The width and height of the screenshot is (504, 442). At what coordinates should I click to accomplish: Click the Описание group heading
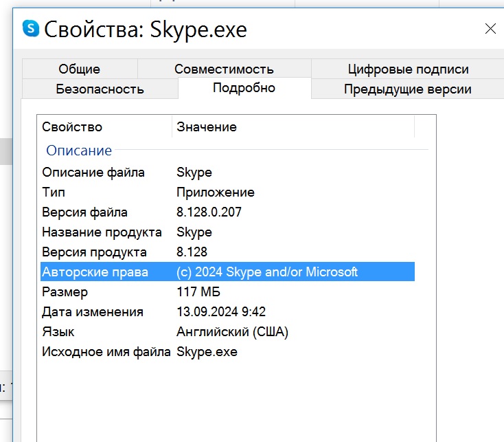79,151
